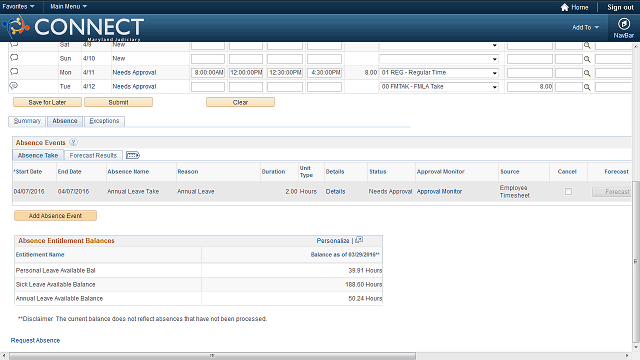Screen dimensions: 640x360
Task: Open comment bubble for Sun 4/10
Action: (14, 58)
